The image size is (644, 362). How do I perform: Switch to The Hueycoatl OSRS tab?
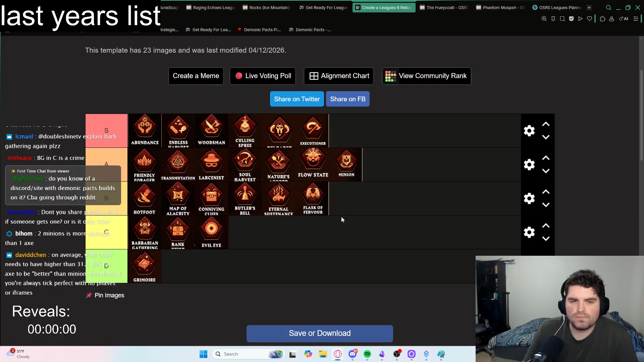point(444,7)
